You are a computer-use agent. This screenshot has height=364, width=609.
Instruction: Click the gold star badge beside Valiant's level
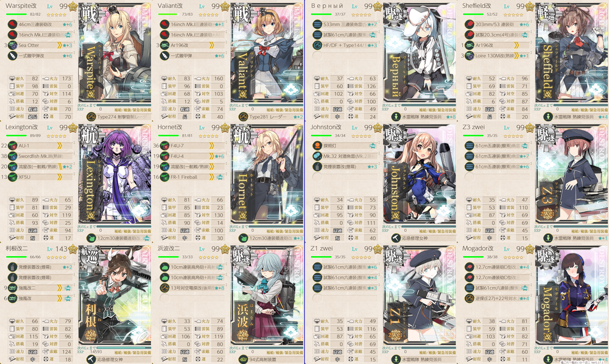[225, 6]
